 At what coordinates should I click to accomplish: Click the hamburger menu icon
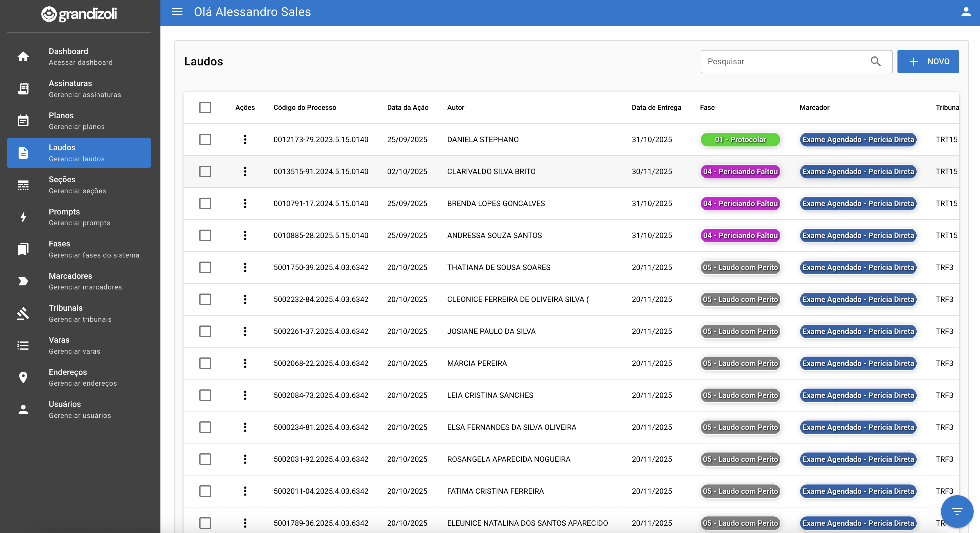[x=177, y=12]
